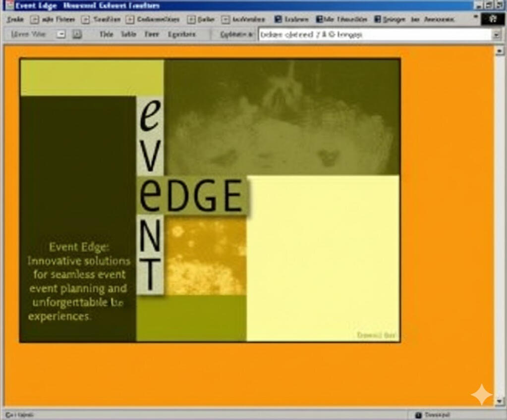Click the second dark blue square toolbar icon

click(x=320, y=19)
